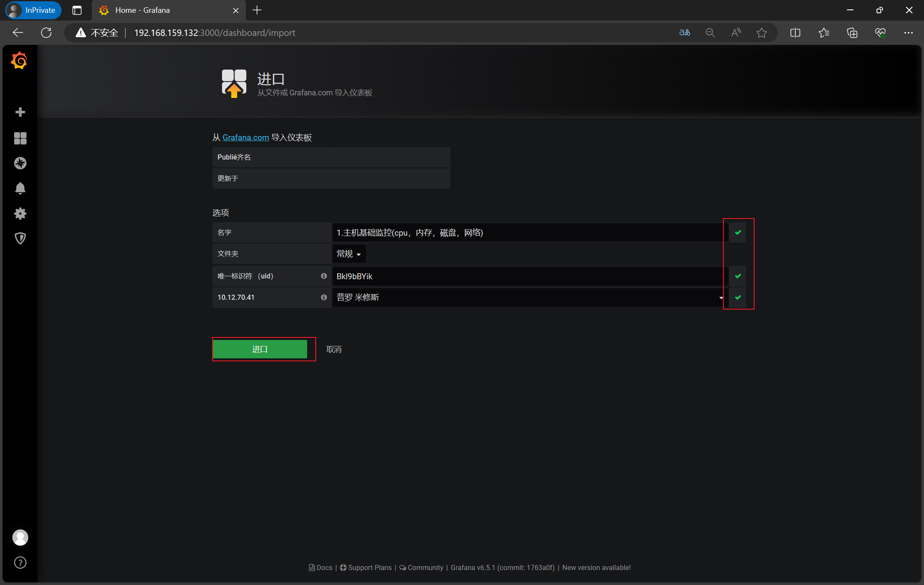
Task: Click green checkmark beside uid field
Action: 738,276
